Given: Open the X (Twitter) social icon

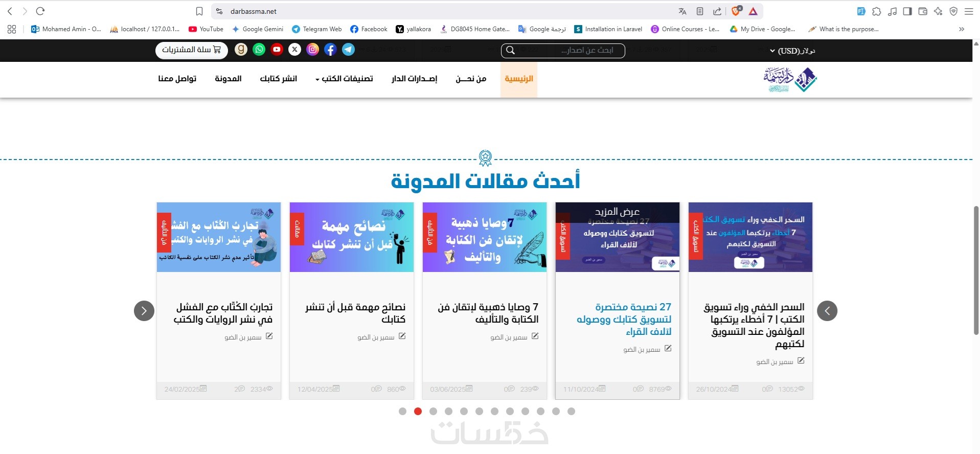Looking at the screenshot, I should click(295, 50).
